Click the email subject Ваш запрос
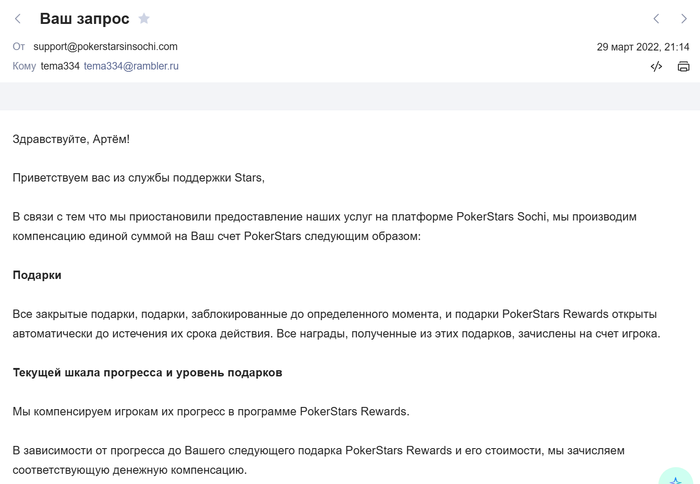700x484 pixels. 85,19
